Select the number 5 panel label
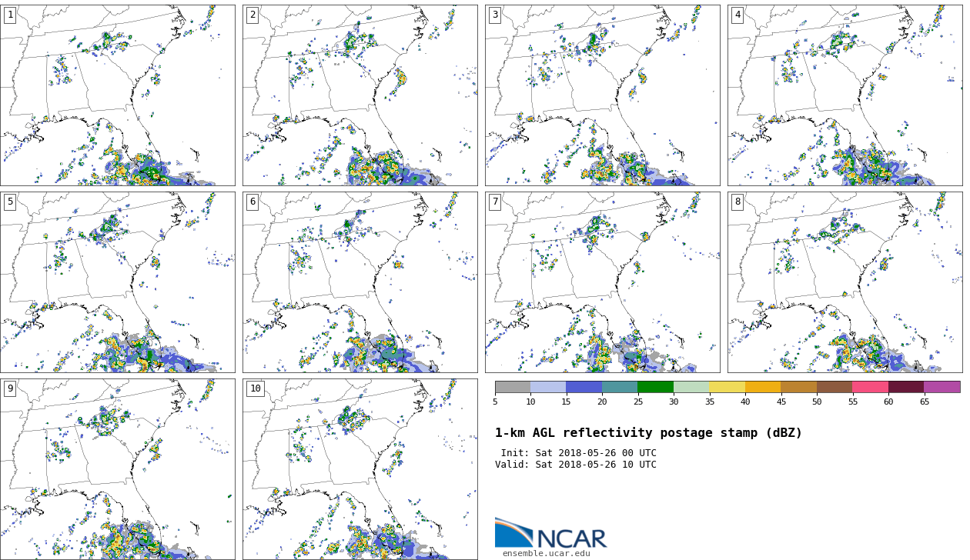 pyautogui.click(x=10, y=202)
